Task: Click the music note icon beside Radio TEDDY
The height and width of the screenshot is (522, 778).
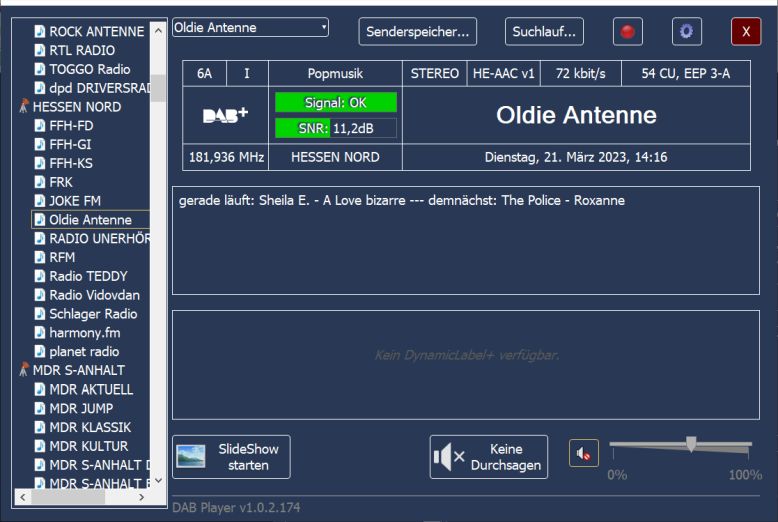Action: pyautogui.click(x=40, y=276)
